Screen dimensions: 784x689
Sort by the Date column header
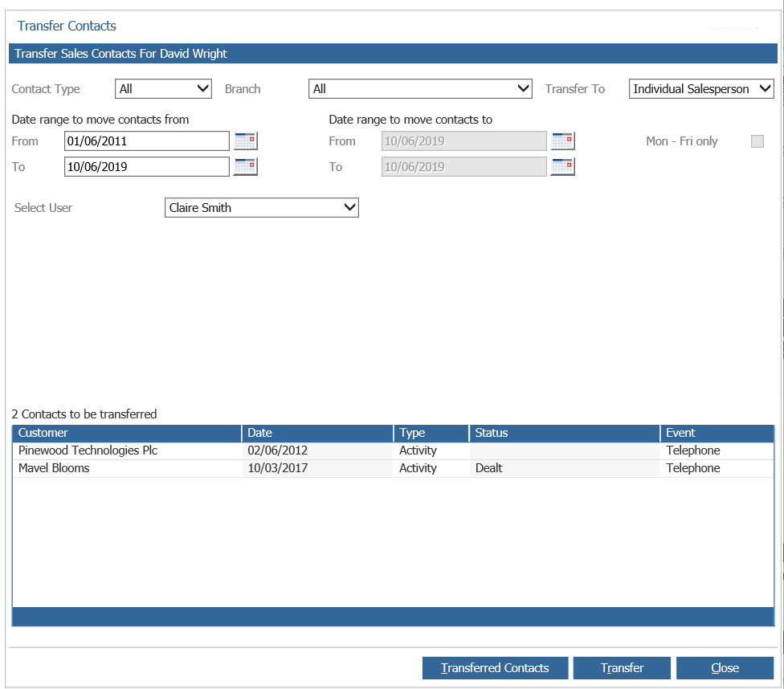pos(317,433)
